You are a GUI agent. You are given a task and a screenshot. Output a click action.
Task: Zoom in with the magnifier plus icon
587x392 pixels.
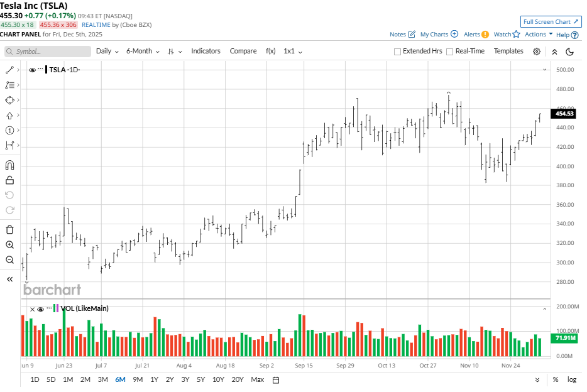click(x=9, y=245)
